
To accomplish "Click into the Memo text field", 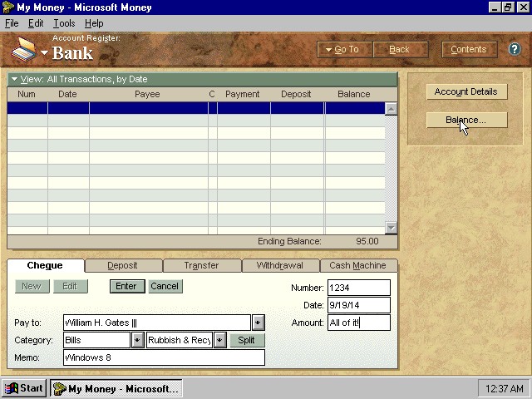I will pyautogui.click(x=164, y=357).
